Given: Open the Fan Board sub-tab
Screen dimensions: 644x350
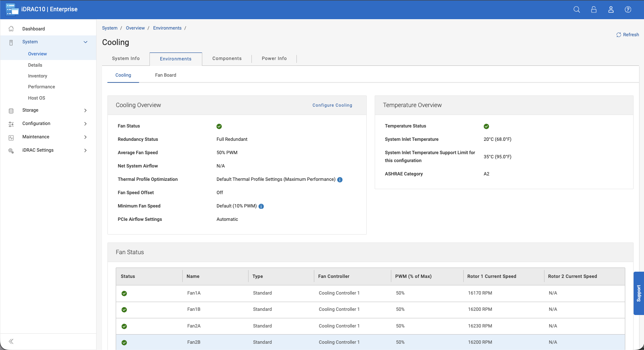Looking at the screenshot, I should (x=165, y=75).
